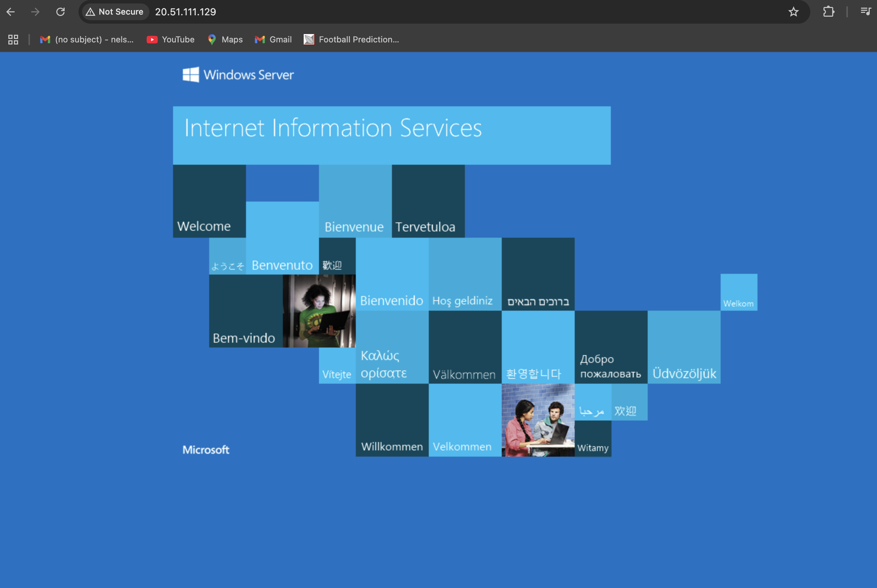The height and width of the screenshot is (588, 877).
Task: Click the Japanese ようこそ tile
Action: click(x=227, y=256)
